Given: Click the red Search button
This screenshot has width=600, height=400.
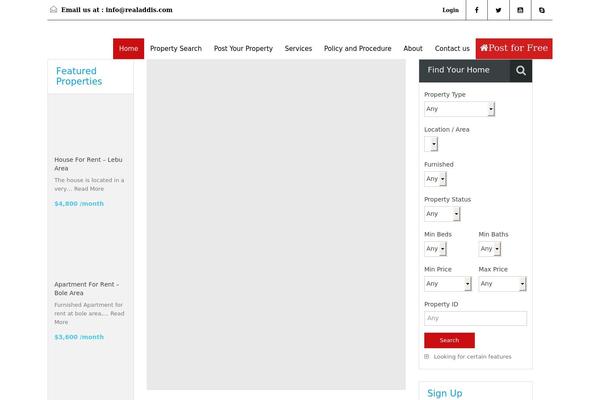Looking at the screenshot, I should click(x=449, y=340).
